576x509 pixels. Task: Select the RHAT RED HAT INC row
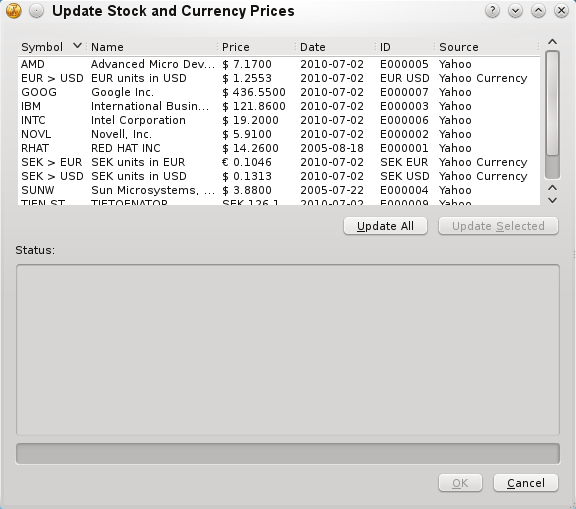pyautogui.click(x=279, y=148)
